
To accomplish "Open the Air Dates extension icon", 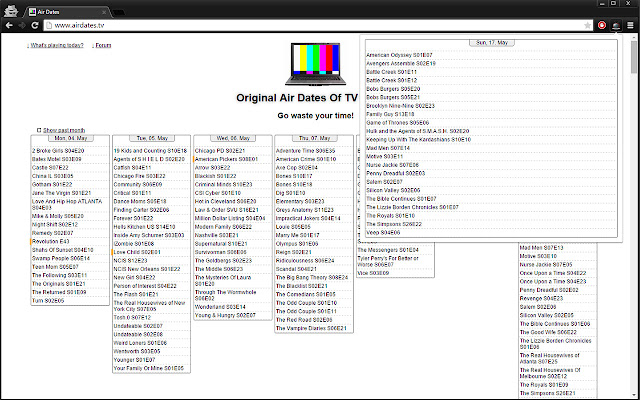I will (x=616, y=25).
